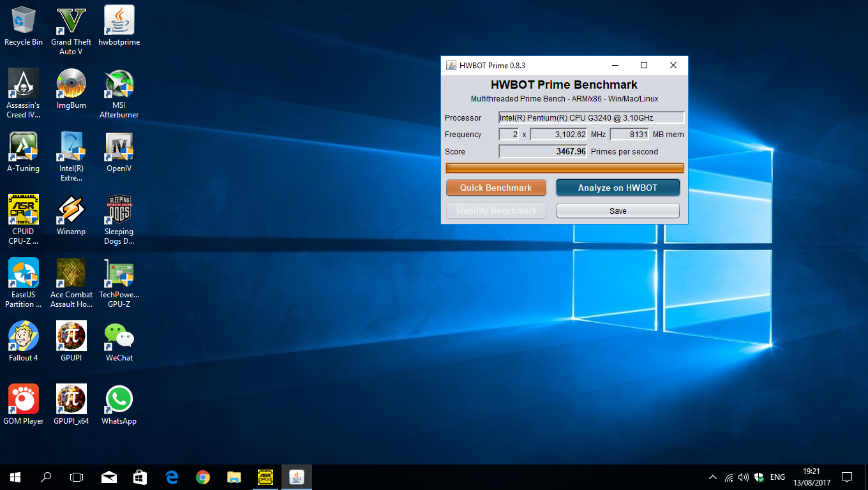The height and width of the screenshot is (490, 868).
Task: Select the GOM Player desktop icon
Action: [x=24, y=405]
